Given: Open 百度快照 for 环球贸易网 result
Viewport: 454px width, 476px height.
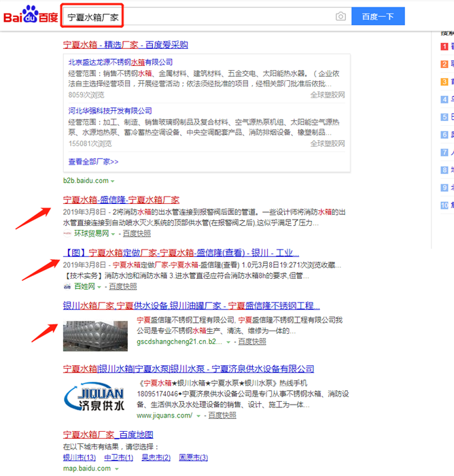Looking at the screenshot, I should point(137,233).
